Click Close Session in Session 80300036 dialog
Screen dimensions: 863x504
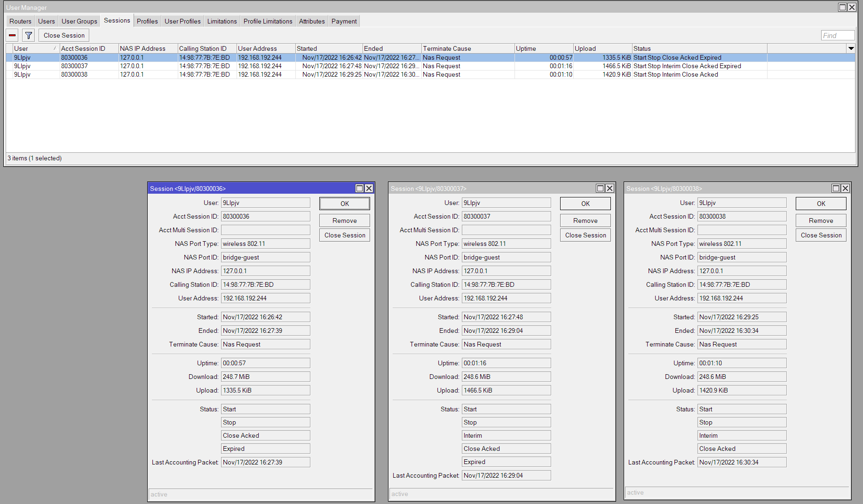pos(344,235)
